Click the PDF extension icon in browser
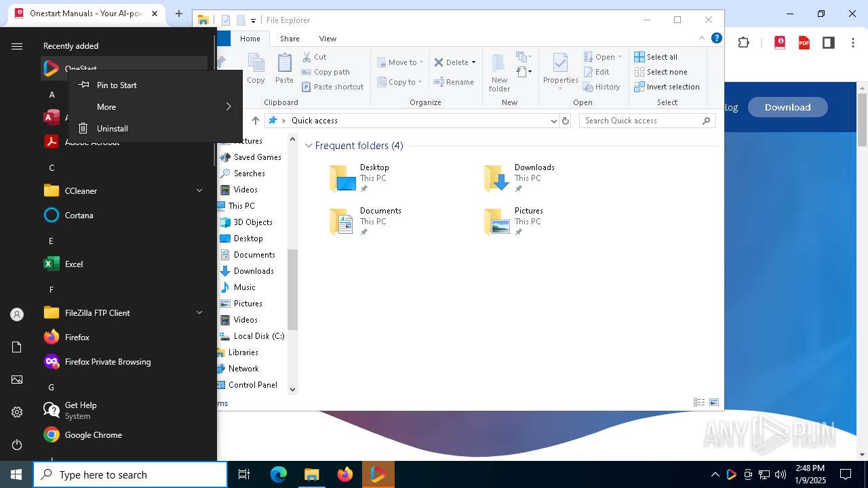The height and width of the screenshot is (488, 868). 804,43
